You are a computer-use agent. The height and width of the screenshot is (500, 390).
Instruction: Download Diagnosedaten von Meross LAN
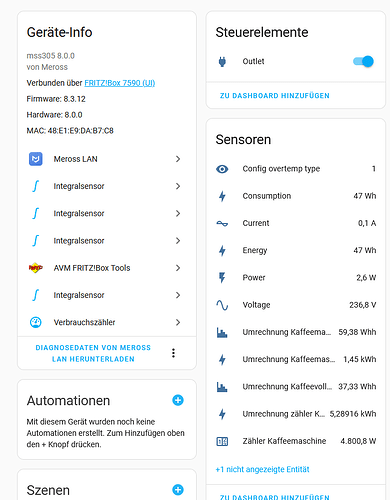(x=93, y=353)
